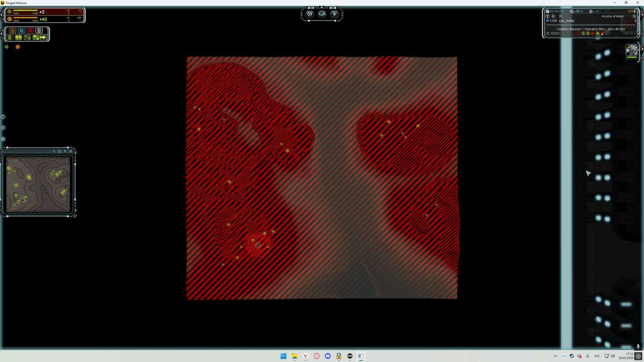Screen dimensions: 644x362
Task: Toggle the red cross overlay filter button
Action: click(30, 31)
